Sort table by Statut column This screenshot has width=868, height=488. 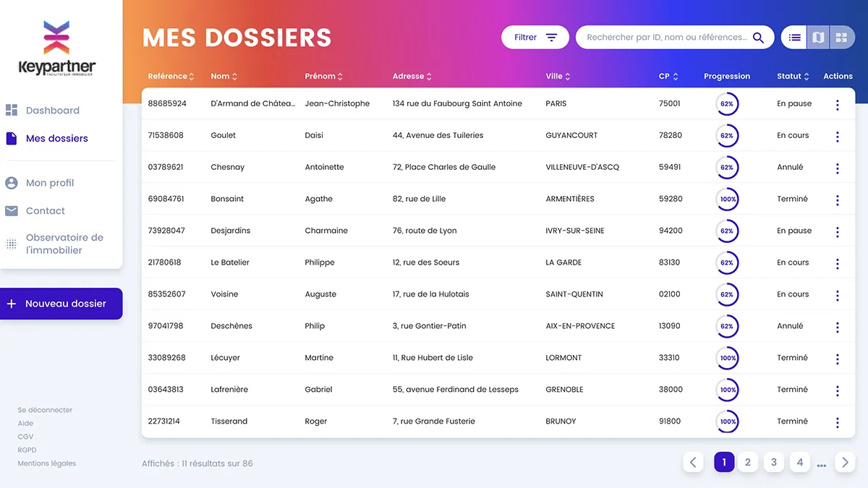[793, 77]
